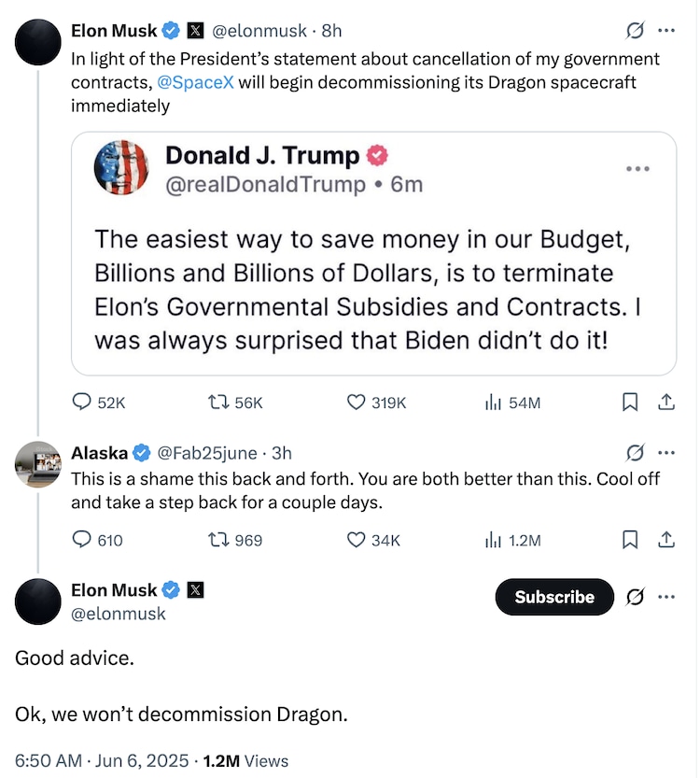Screen dimensions: 700x778
Task: Like Alaska's reply with 34K likes
Action: point(356,540)
